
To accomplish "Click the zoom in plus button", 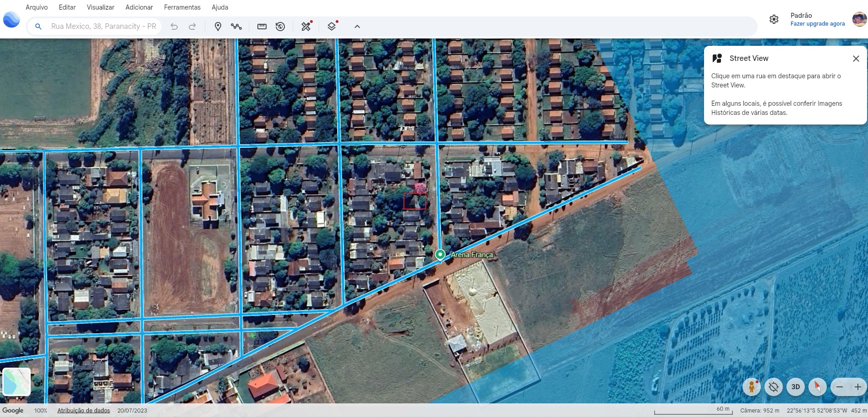I will pos(857,387).
